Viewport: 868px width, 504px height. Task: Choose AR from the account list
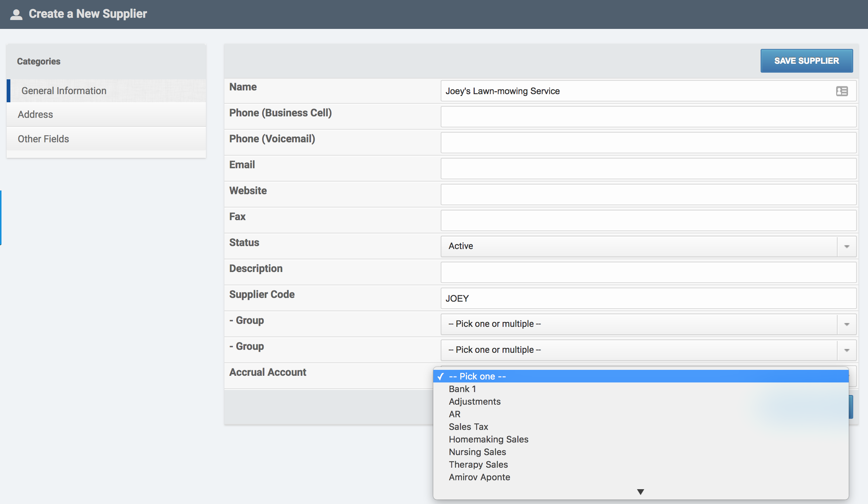641,414
